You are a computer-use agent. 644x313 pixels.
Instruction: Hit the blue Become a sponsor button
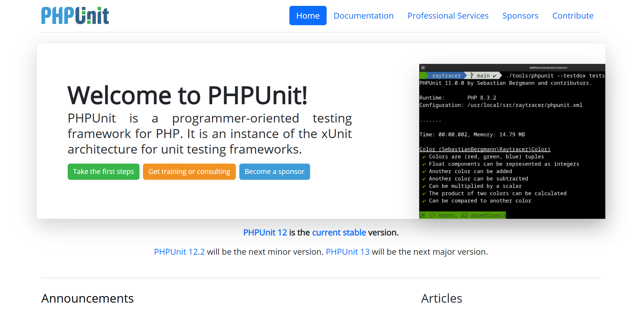coord(275,172)
